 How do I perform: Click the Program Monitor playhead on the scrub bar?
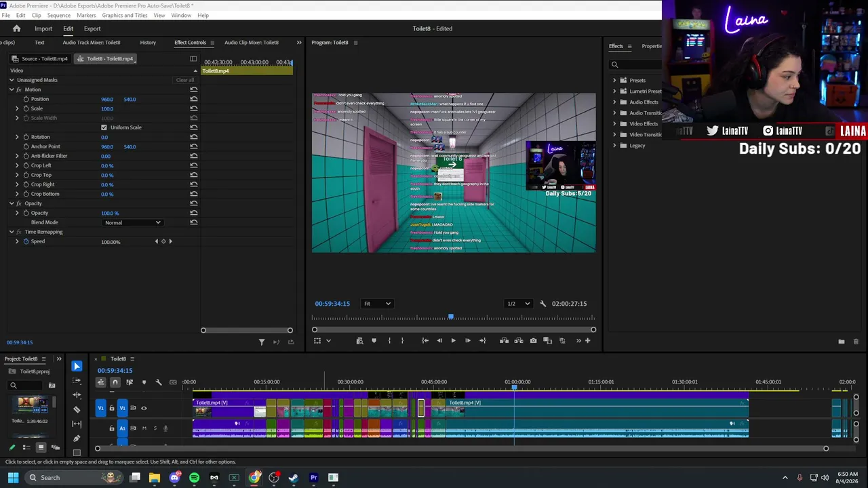451,317
